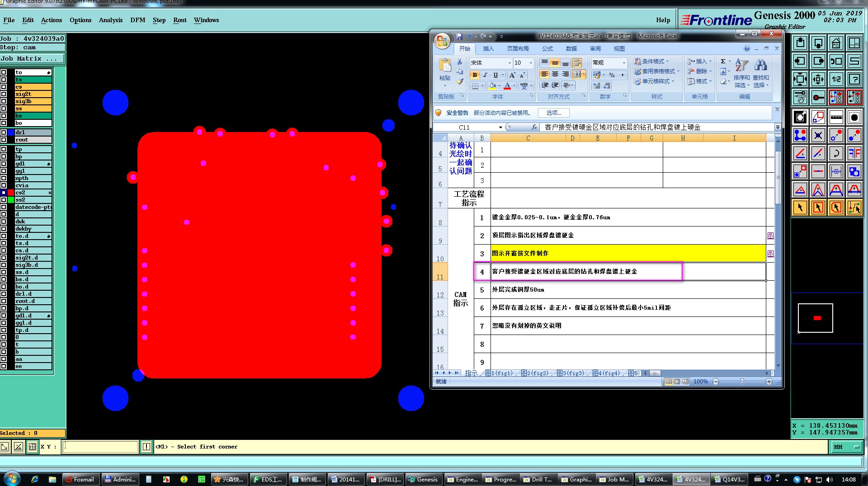Screen dimensions: 868x486
Task: Open the font size dropdown in Excel
Action: coord(531,62)
